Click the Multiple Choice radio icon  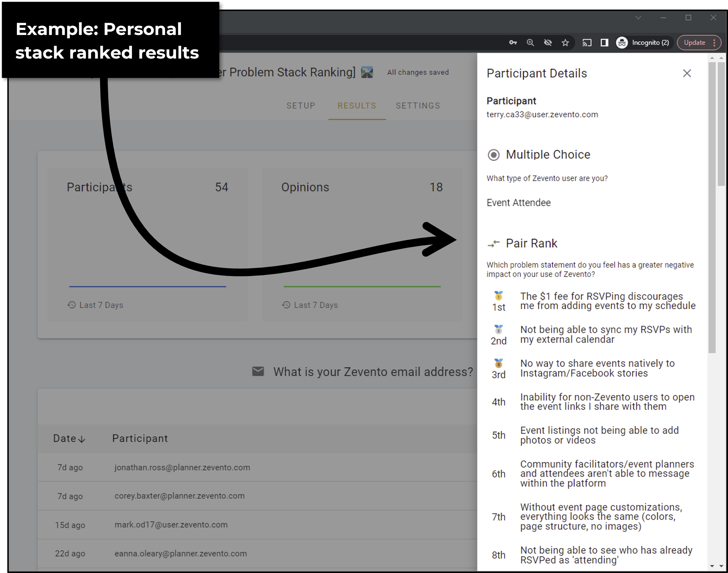pos(493,155)
